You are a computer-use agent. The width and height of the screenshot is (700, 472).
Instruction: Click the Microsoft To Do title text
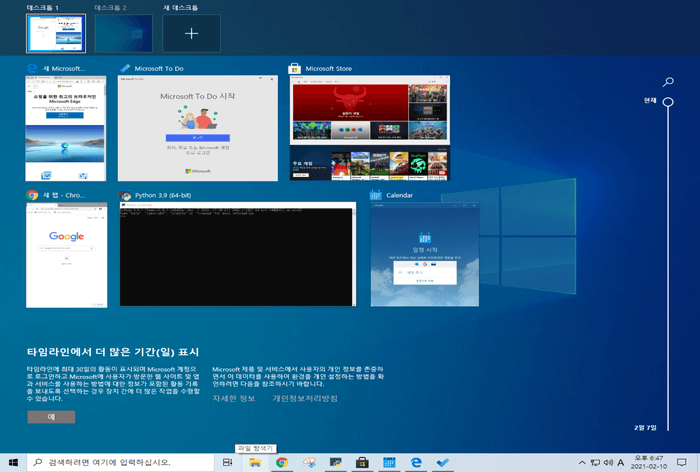159,68
